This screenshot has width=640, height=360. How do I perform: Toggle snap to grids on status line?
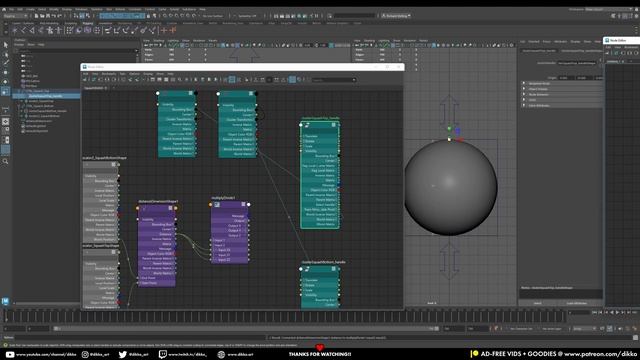tap(166, 16)
